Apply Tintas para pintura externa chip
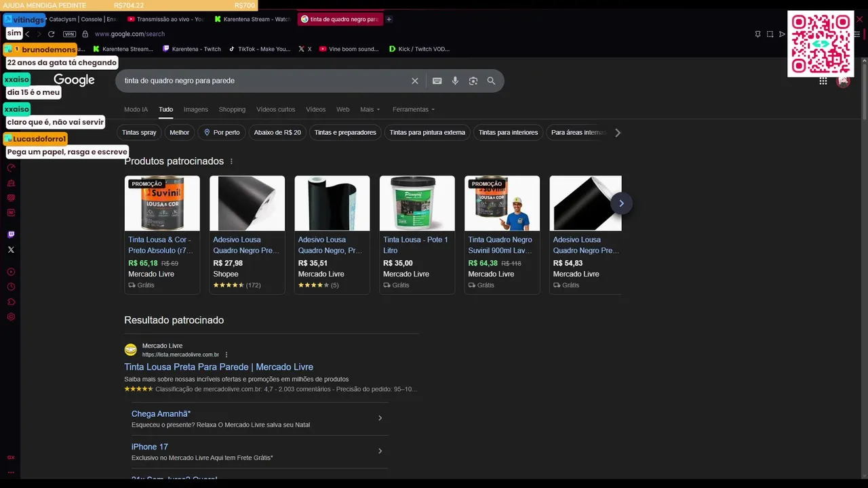 (x=427, y=132)
